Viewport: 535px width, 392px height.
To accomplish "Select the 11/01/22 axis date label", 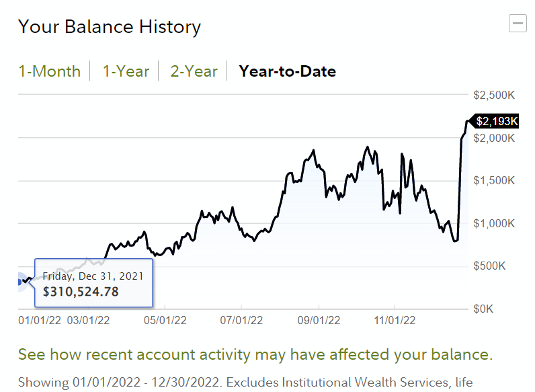I will (x=395, y=320).
